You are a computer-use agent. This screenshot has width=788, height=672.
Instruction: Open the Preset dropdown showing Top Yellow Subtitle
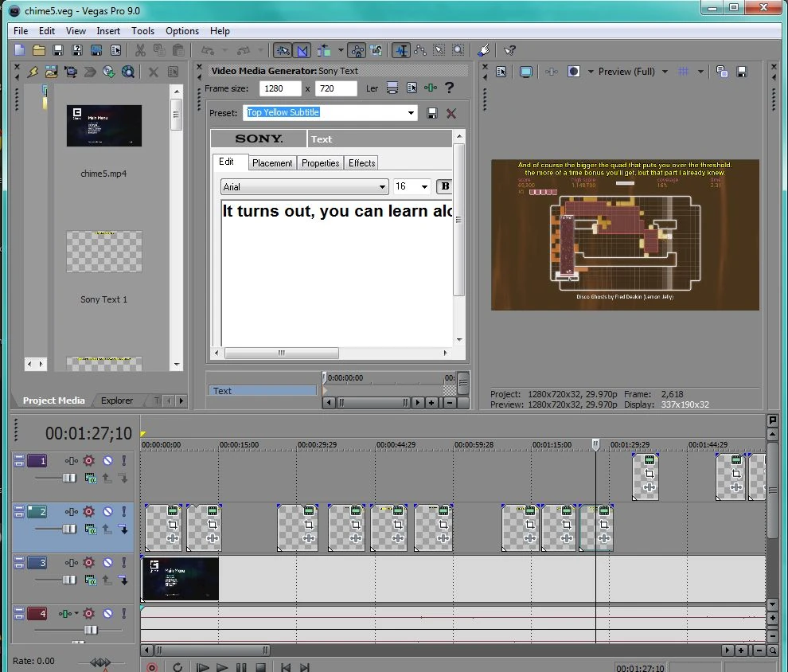tap(412, 113)
